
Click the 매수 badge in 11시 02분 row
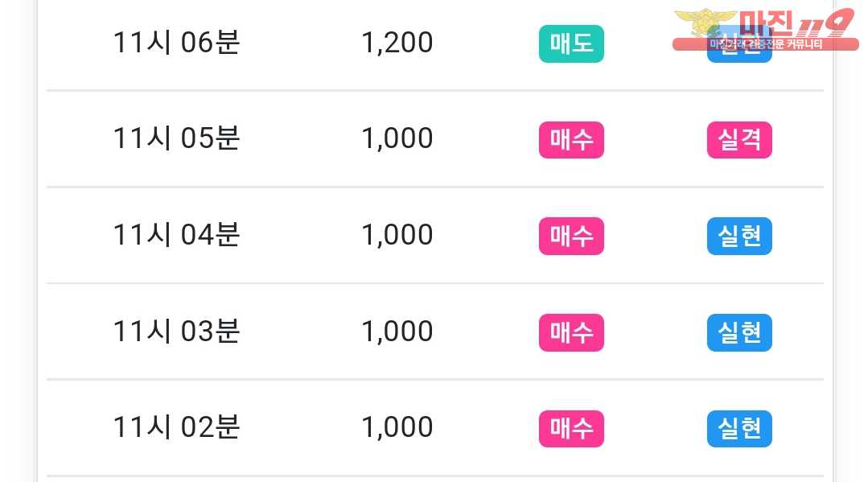point(571,428)
